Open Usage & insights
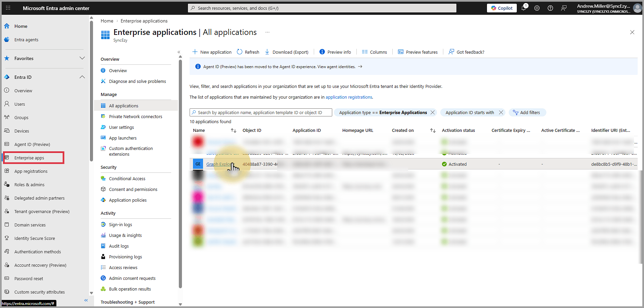 (x=125, y=235)
